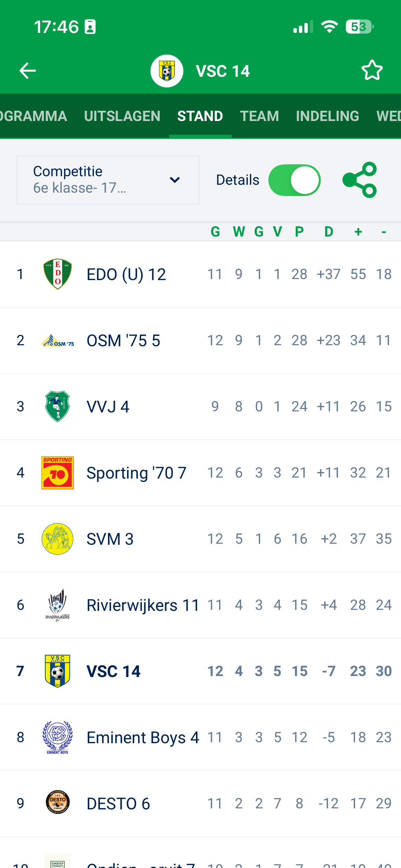
Task: Turn off the Details toggle
Action: tap(294, 180)
